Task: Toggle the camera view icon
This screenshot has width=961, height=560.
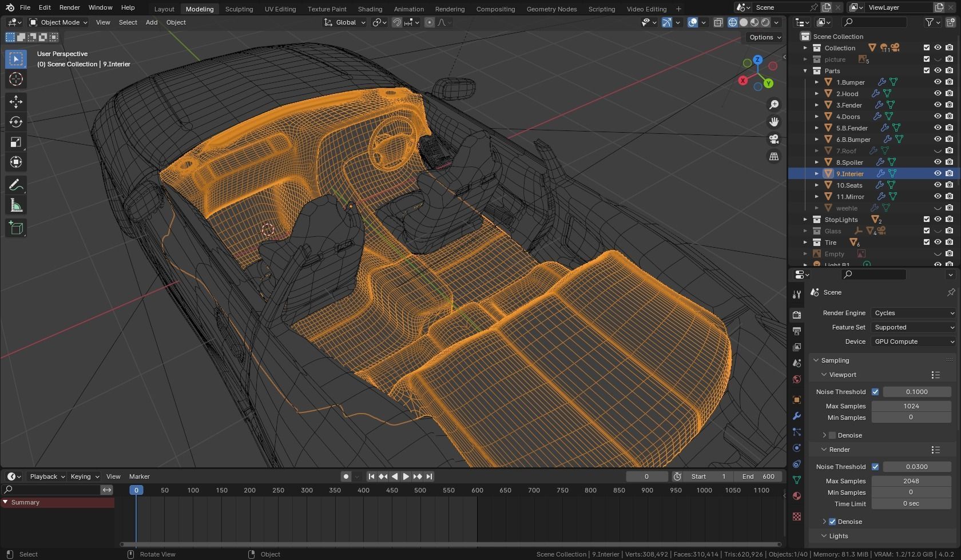Action: 774,139
